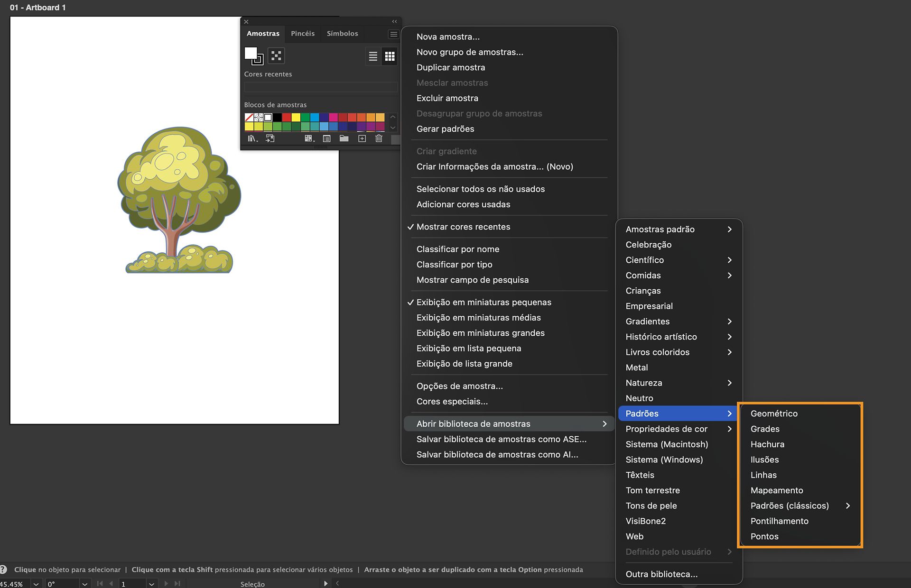Go to the first artboard
This screenshot has height=588, width=911.
click(100, 584)
